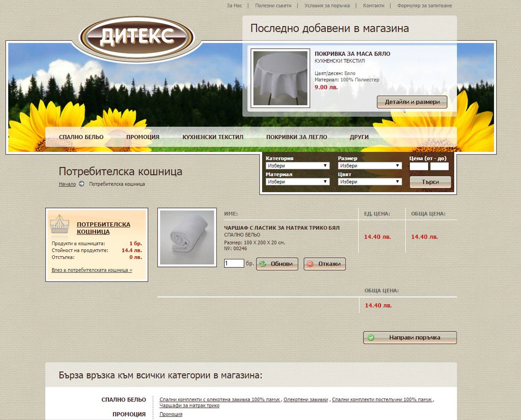Click the Детайли и размери button
The width and height of the screenshot is (521, 420).
click(412, 102)
